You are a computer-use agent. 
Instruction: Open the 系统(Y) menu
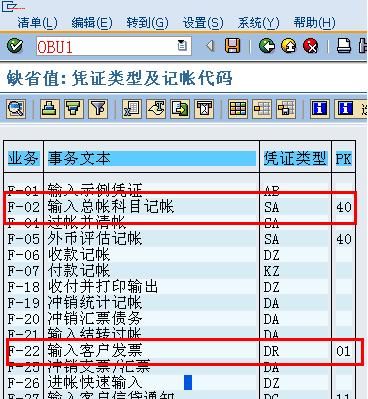[259, 23]
